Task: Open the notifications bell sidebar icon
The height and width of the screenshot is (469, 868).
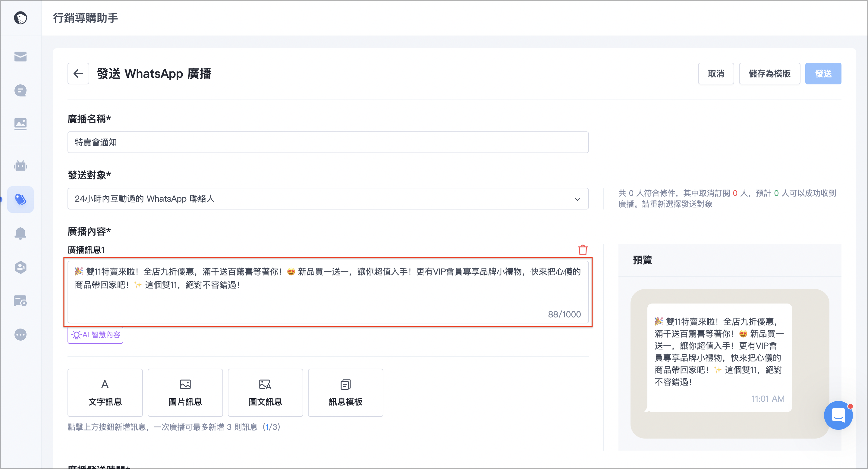Action: point(20,233)
